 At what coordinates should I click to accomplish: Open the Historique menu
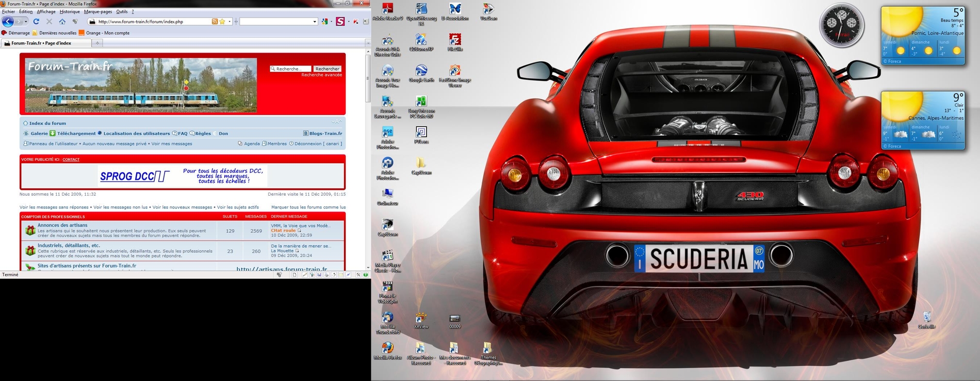(70, 11)
